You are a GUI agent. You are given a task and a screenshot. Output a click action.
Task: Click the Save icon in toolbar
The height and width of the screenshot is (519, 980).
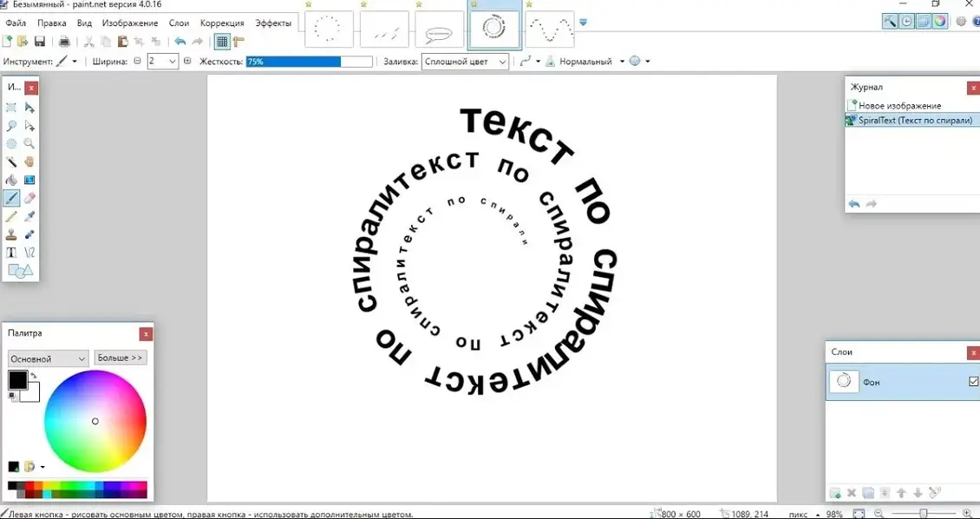[x=40, y=42]
